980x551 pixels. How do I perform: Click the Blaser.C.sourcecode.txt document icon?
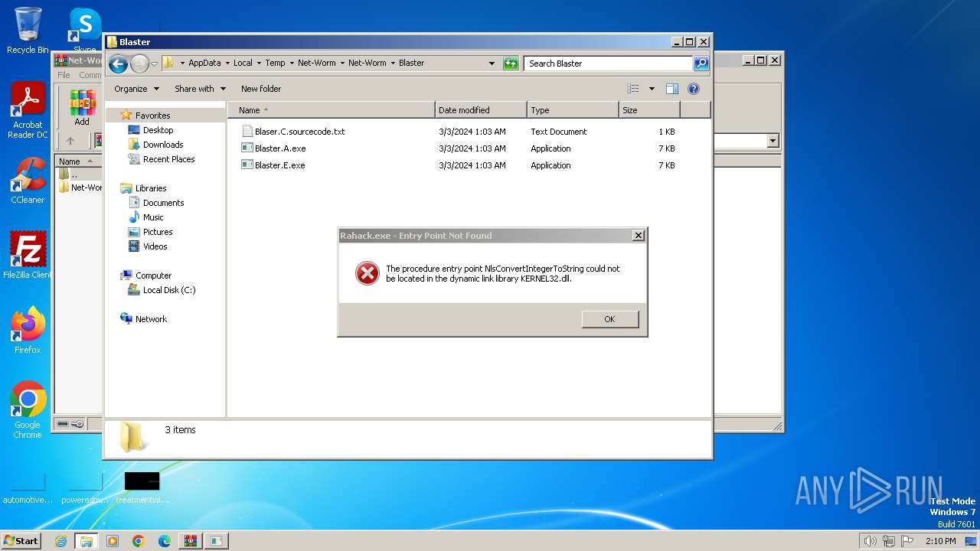tap(247, 132)
